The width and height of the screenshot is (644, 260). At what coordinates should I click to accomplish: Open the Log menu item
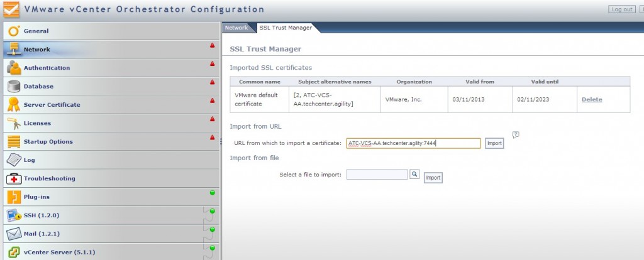pos(111,160)
